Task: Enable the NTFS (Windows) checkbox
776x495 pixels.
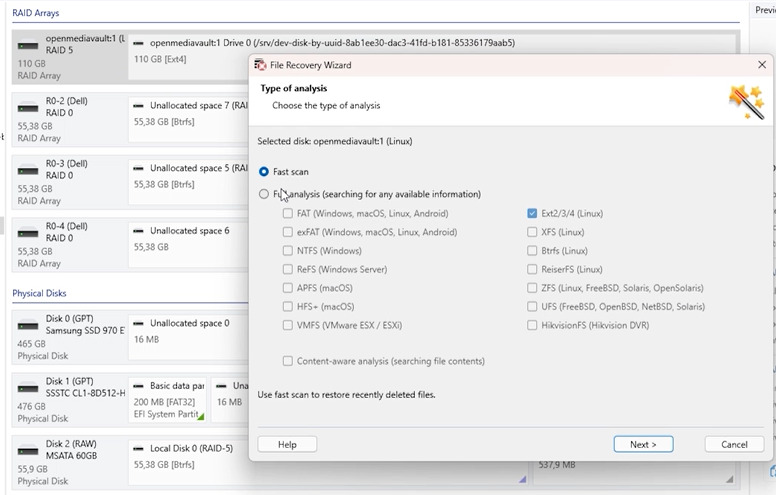Action: (288, 250)
